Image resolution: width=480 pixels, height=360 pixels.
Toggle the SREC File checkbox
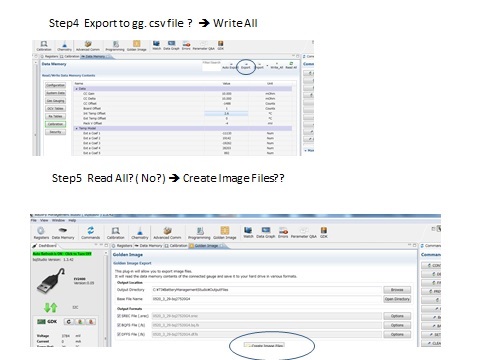(x=119, y=316)
